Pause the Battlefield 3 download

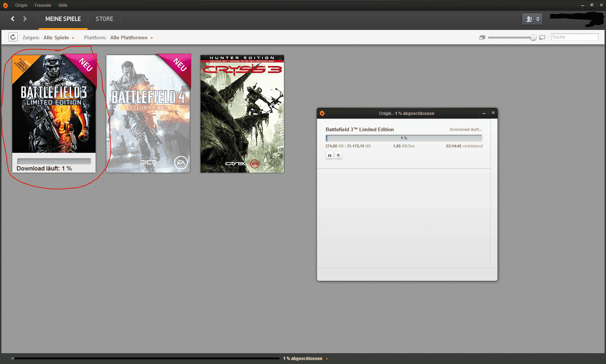pyautogui.click(x=330, y=155)
